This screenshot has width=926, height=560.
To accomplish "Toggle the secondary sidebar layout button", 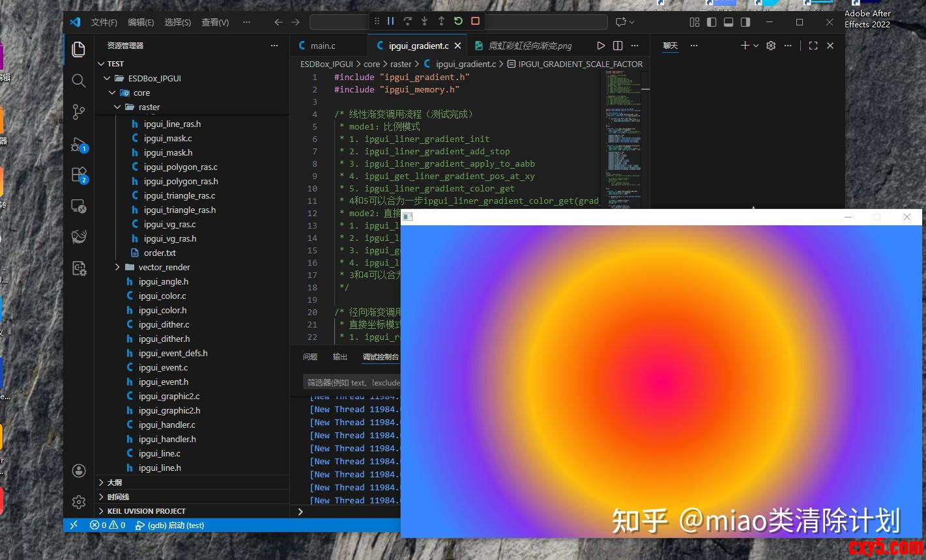I will (745, 22).
